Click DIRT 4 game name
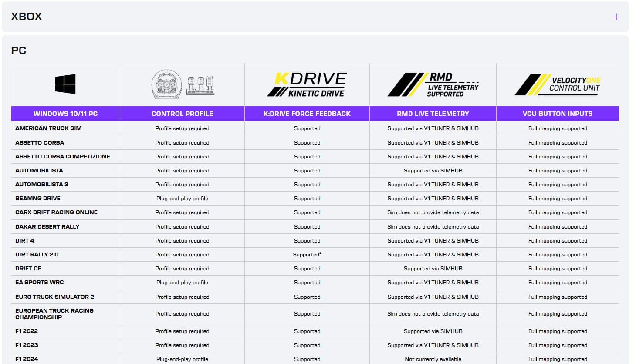This screenshot has height=364, width=636. click(25, 241)
